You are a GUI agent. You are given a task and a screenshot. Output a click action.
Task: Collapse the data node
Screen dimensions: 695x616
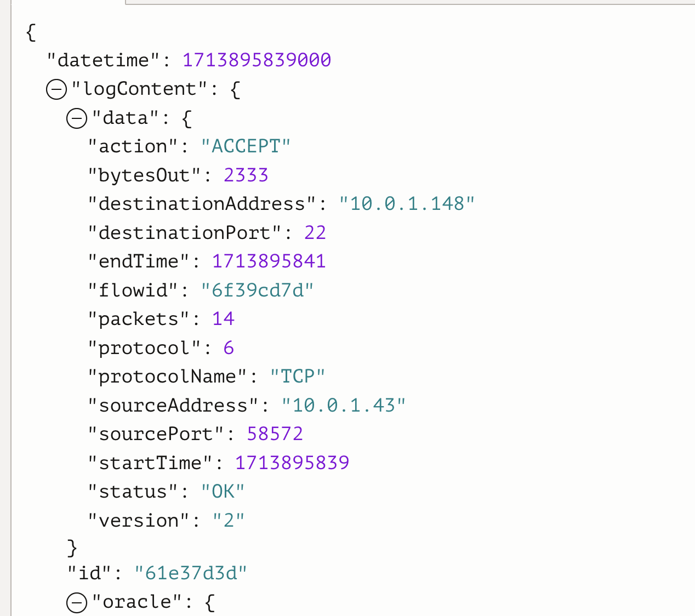point(77,118)
